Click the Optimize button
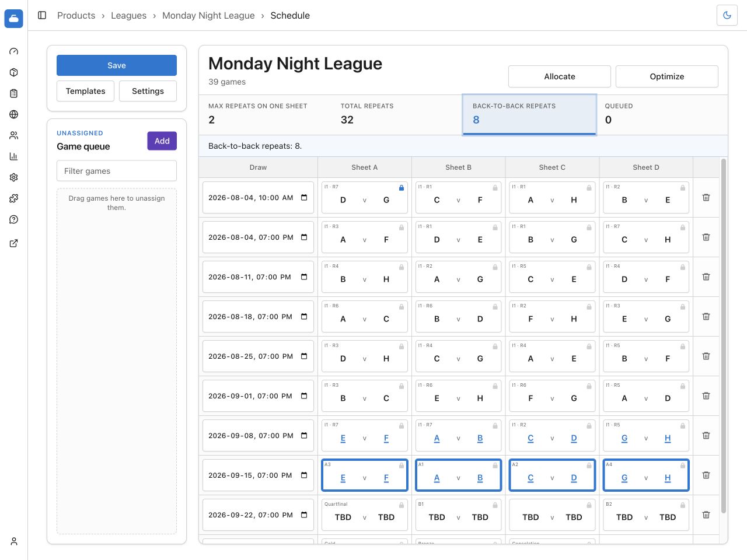The width and height of the screenshot is (747, 560). click(667, 76)
